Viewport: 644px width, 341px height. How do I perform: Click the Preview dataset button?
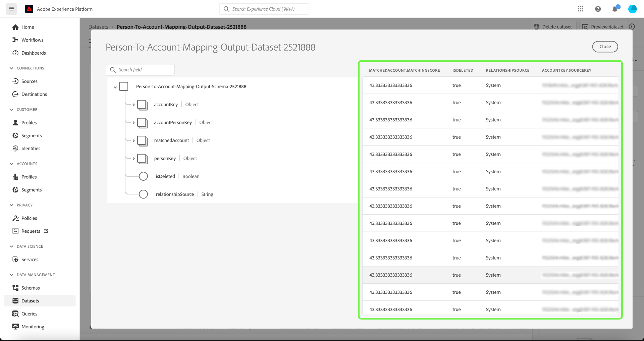[x=603, y=27]
